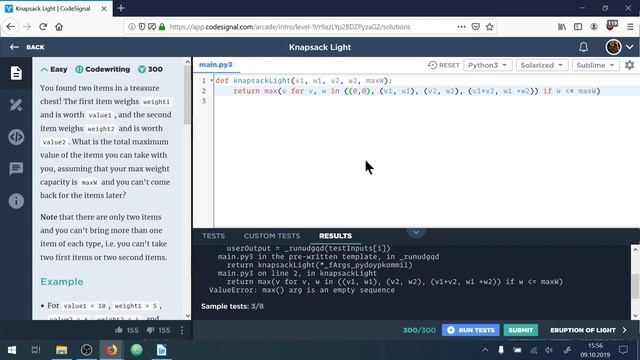
Task: Collapse the Easy task header chevron
Action: pyautogui.click(x=44, y=69)
